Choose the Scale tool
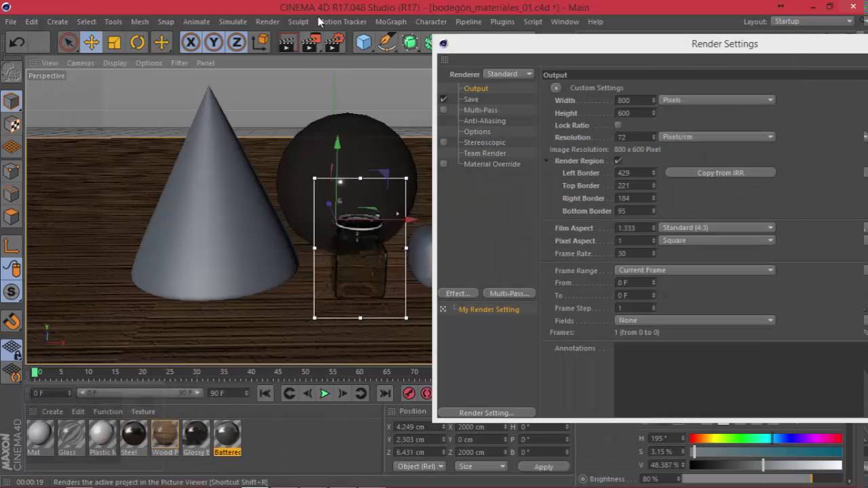 coord(114,43)
